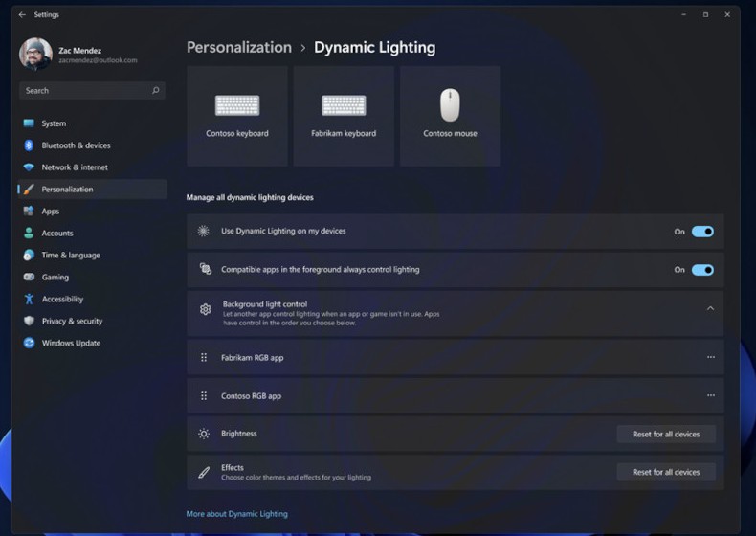The width and height of the screenshot is (756, 536).
Task: Turn off Use Dynamic Lighting toggle
Action: [x=702, y=232]
